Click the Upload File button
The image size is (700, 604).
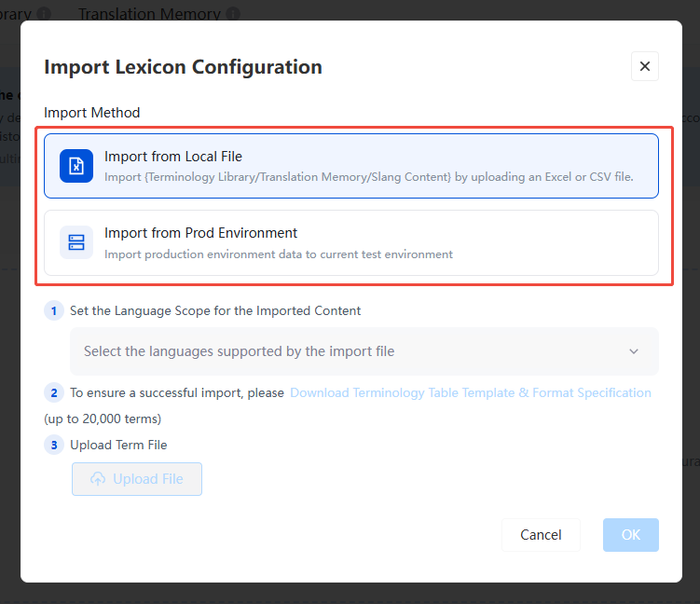coord(137,479)
